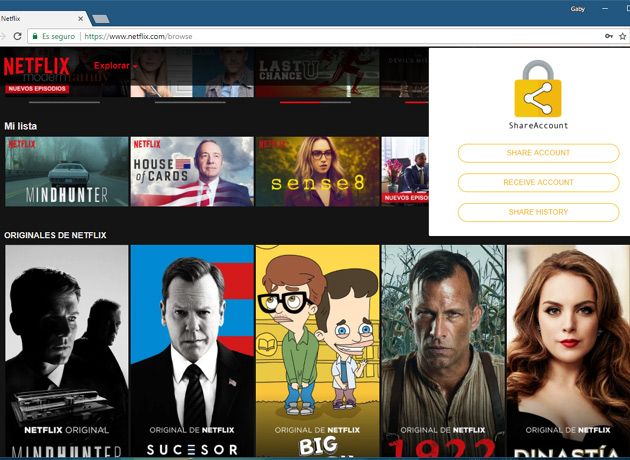Click the Gaby profile button in title bar
The height and width of the screenshot is (460, 630).
point(578,8)
